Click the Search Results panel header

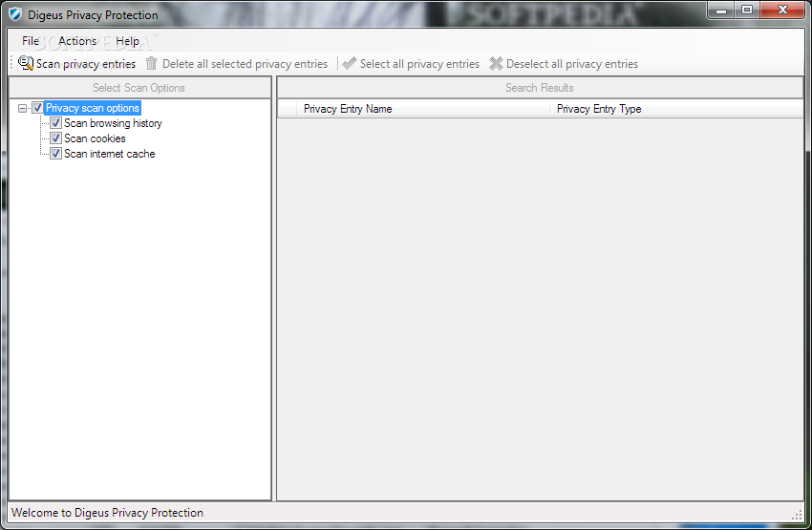pyautogui.click(x=540, y=88)
